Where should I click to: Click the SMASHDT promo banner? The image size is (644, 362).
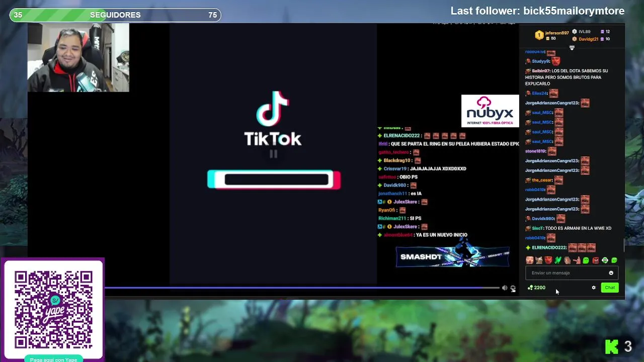(452, 257)
